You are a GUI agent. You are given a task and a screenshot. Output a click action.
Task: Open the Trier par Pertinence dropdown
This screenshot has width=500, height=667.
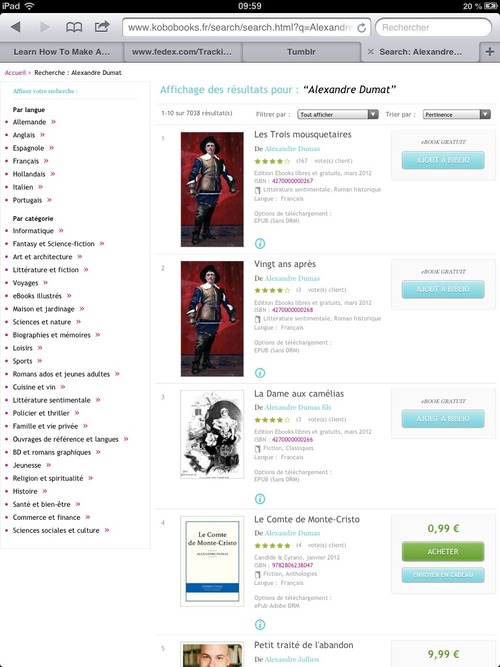click(x=457, y=114)
